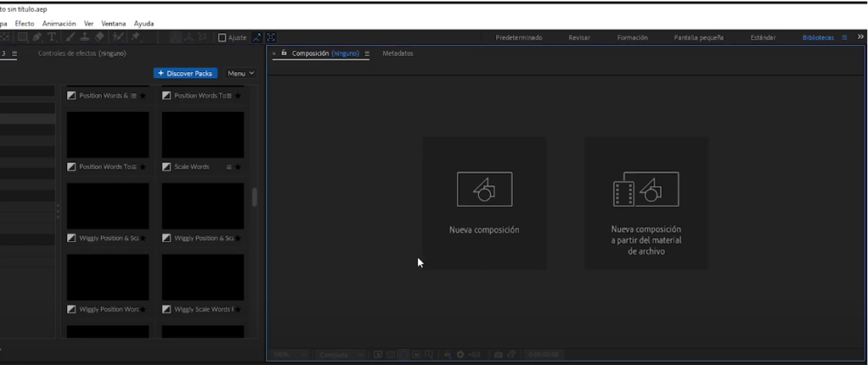868x365 pixels.
Task: Switch to the Estándar workspace
Action: 762,37
